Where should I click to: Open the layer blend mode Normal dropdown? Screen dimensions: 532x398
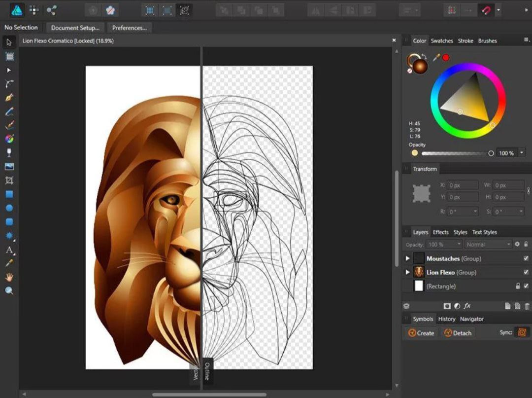[x=488, y=245]
